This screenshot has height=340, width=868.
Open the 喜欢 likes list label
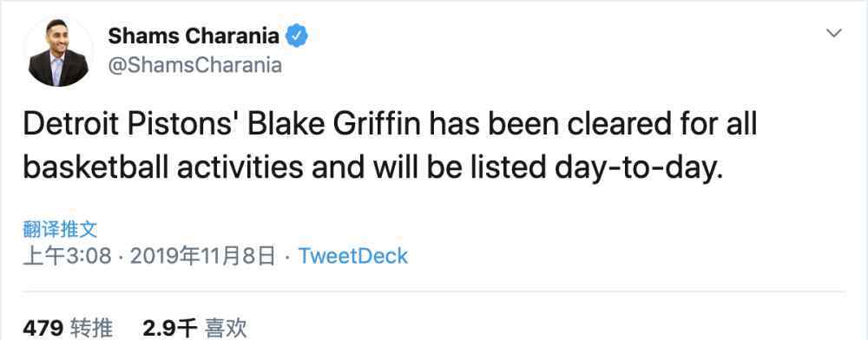point(226,329)
